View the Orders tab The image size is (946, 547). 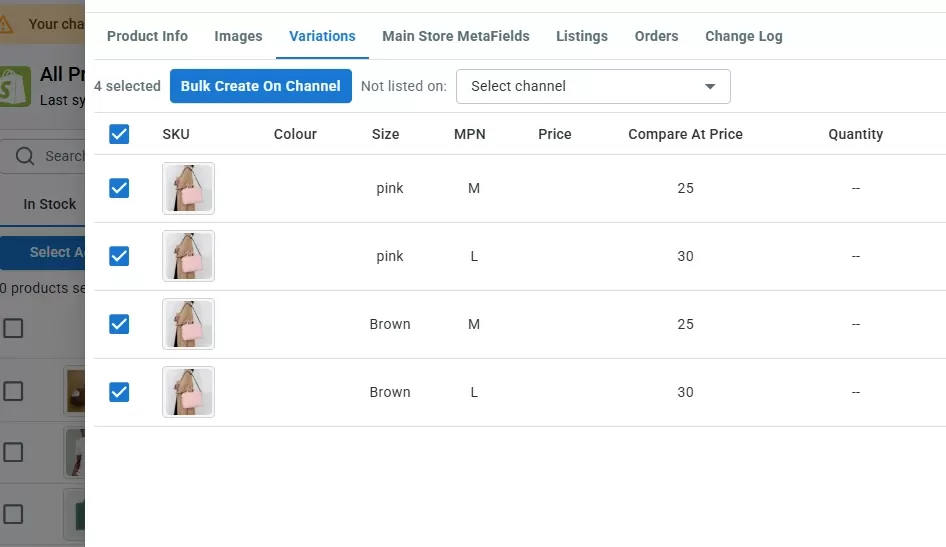point(656,36)
